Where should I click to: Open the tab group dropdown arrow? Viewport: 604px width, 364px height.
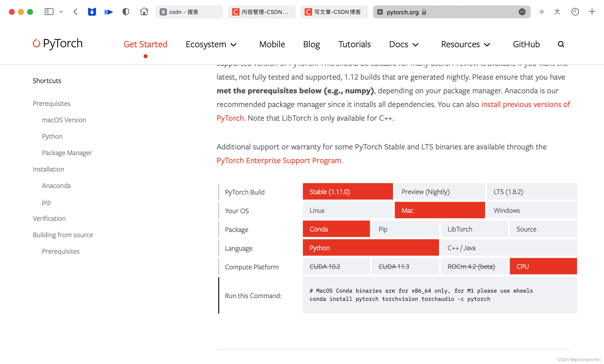click(61, 12)
